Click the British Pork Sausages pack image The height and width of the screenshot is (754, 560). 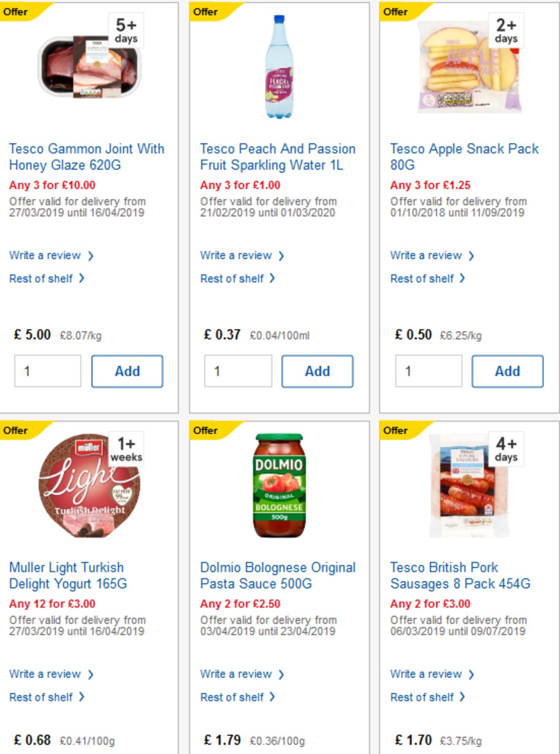coord(467,485)
